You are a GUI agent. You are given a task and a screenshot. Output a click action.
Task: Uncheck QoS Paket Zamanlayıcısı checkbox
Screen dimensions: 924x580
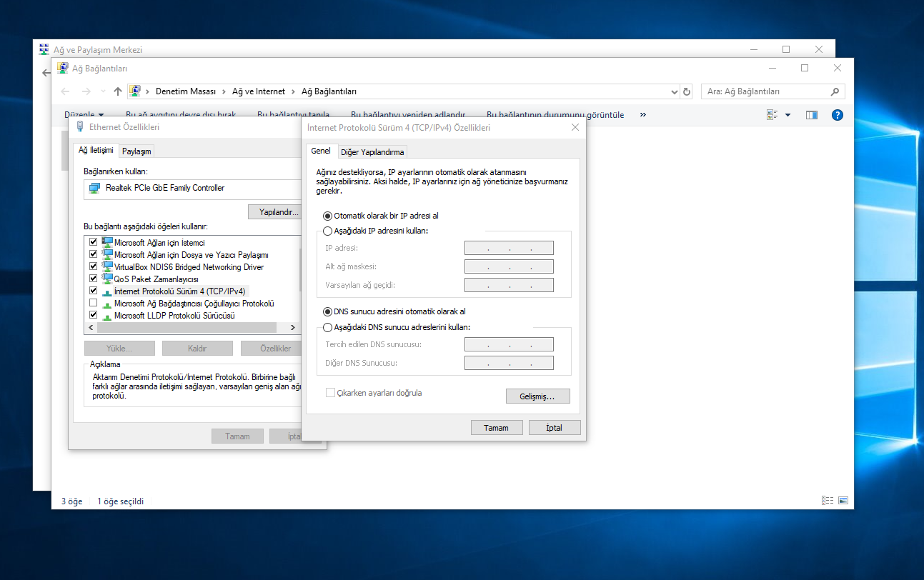[93, 279]
